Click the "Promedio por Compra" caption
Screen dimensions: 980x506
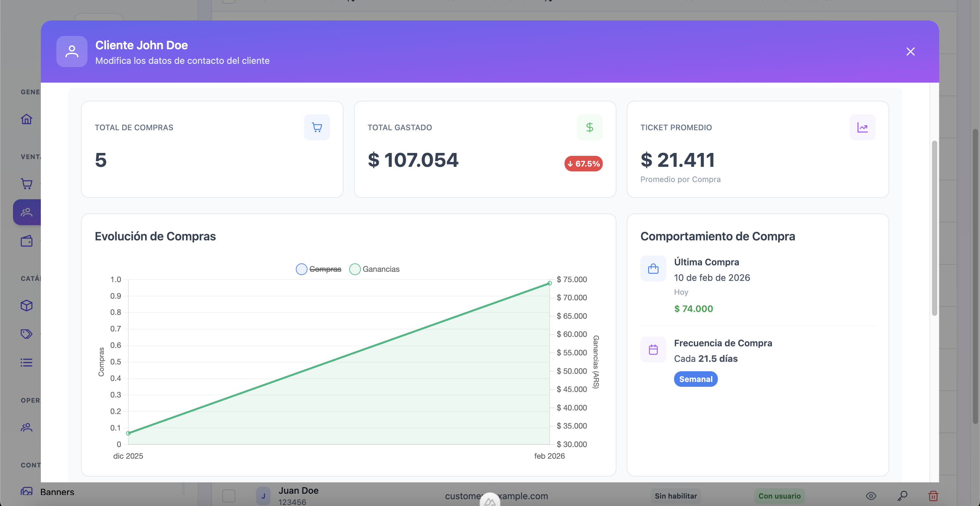(680, 179)
